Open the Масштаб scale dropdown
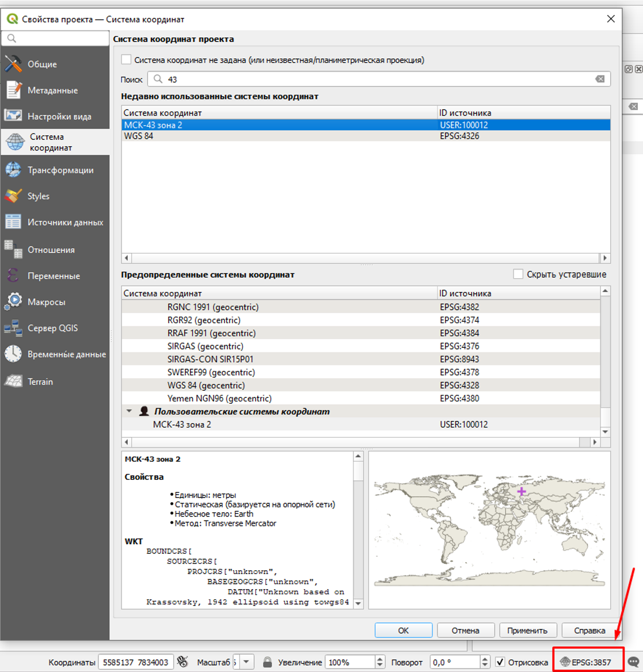Screen dimensions: 643x672 click(x=246, y=662)
